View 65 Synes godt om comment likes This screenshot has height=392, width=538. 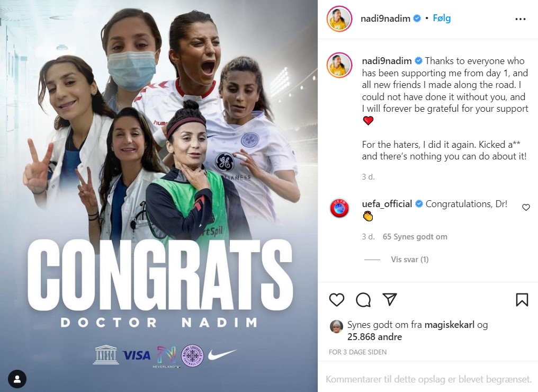[415, 237]
